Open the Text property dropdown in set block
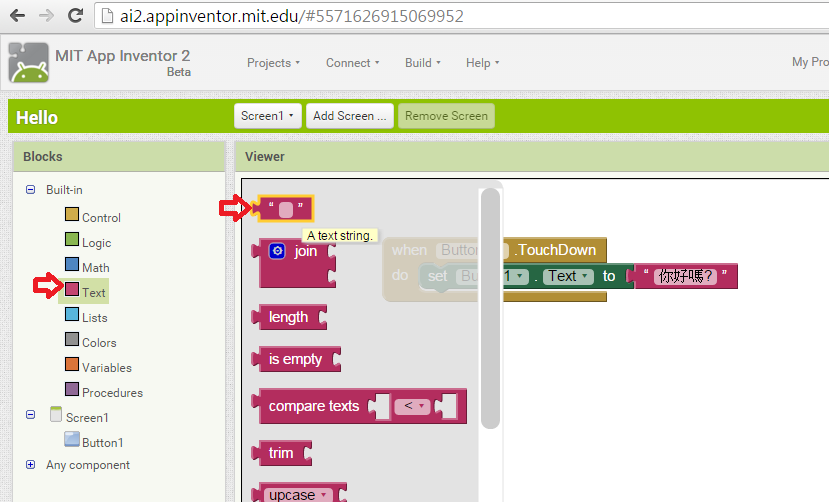 coord(568,276)
